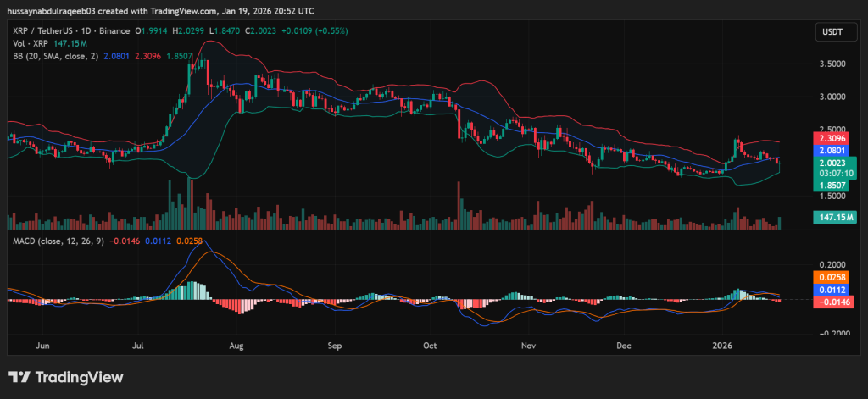Click the red -0.0146 histogram label
This screenshot has width=868, height=399.
click(x=831, y=302)
